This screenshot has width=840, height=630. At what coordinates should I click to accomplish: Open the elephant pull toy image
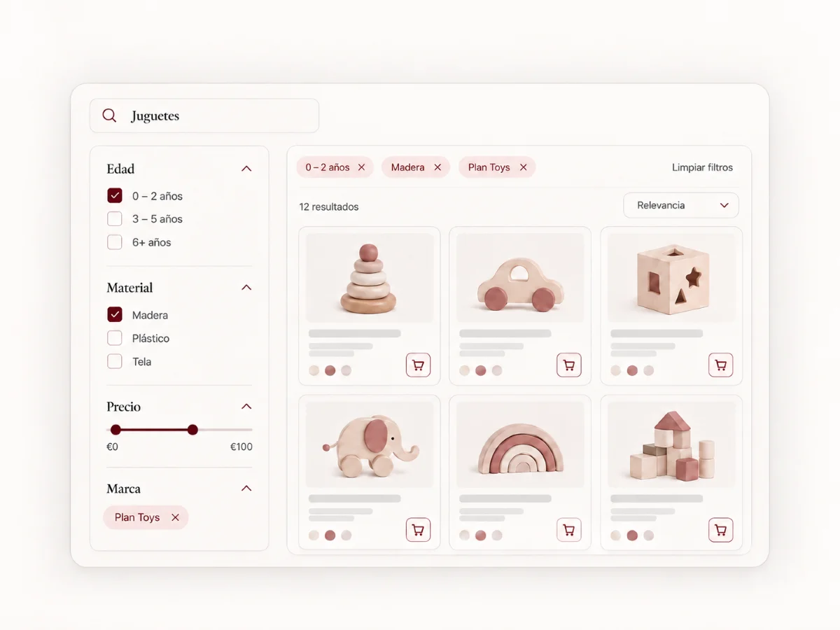(370, 444)
